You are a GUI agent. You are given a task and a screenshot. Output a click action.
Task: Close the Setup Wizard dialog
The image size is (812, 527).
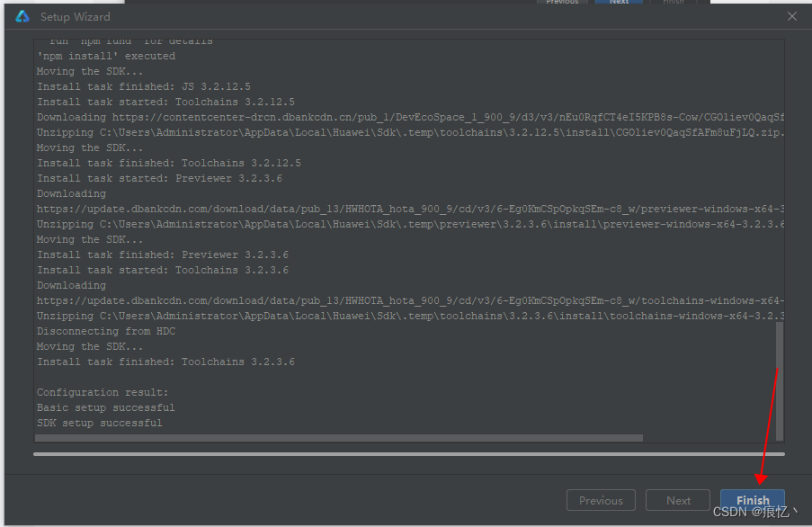[792, 16]
